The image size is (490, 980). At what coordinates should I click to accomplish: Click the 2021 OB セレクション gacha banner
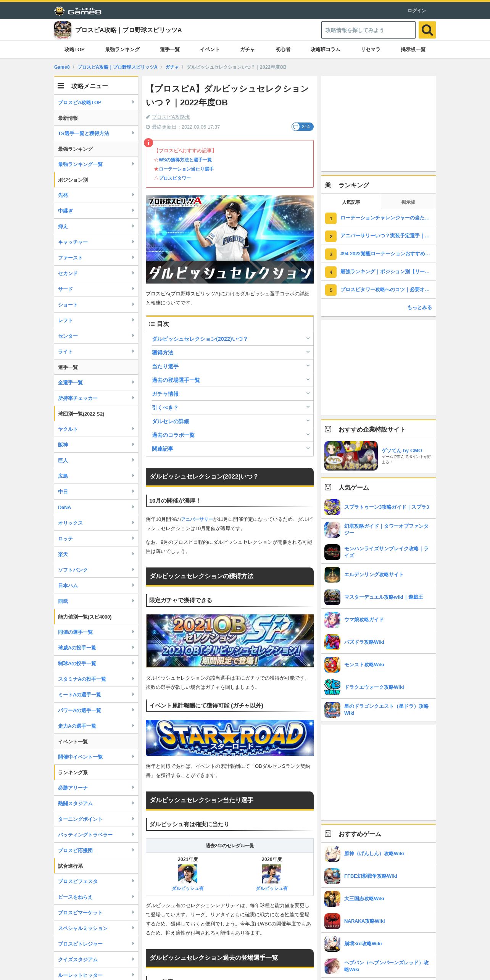pyautogui.click(x=230, y=641)
